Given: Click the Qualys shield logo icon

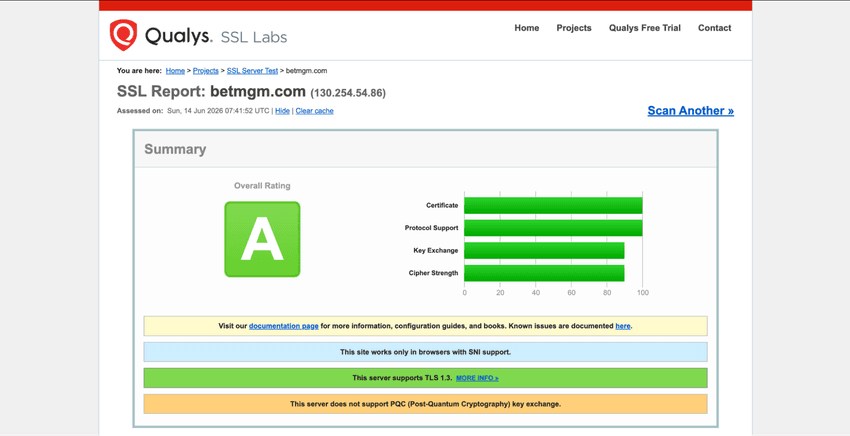Looking at the screenshot, I should click(123, 35).
